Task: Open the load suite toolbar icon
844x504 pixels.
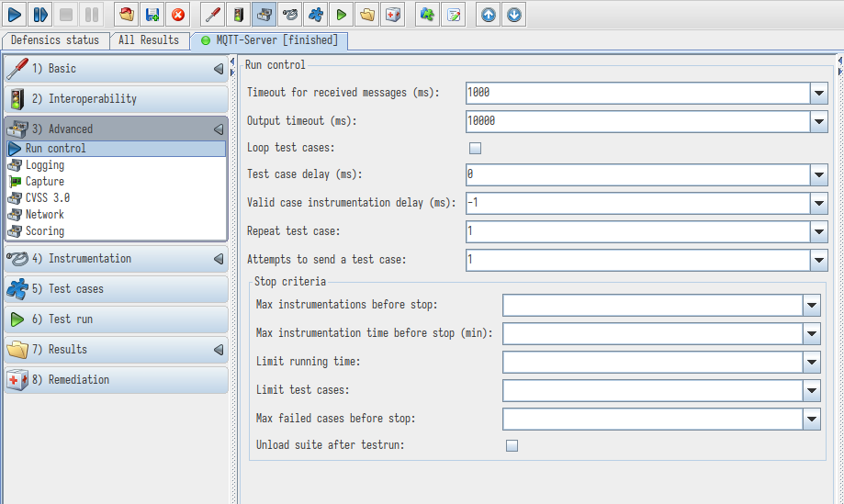Action: coord(127,15)
